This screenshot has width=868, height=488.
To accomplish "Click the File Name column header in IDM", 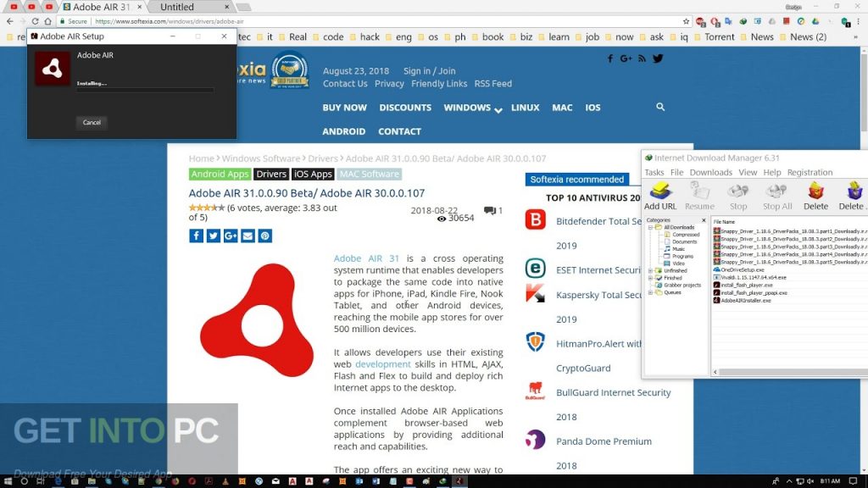I will pos(725,222).
